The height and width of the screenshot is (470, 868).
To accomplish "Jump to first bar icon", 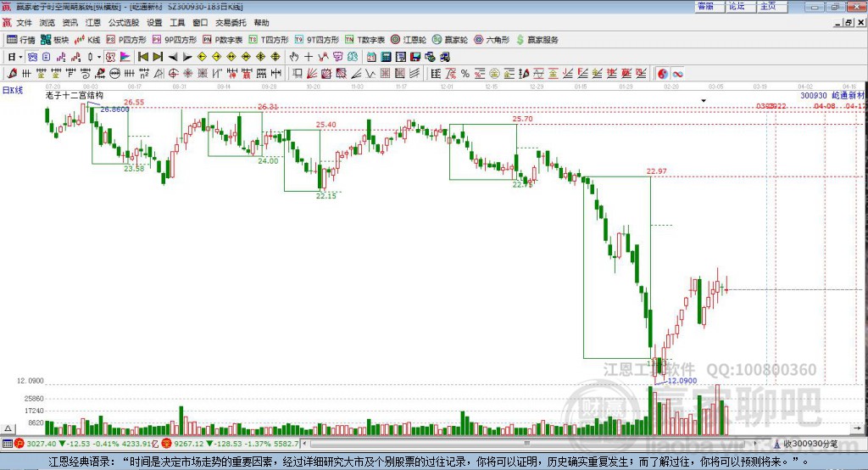I will point(142,57).
